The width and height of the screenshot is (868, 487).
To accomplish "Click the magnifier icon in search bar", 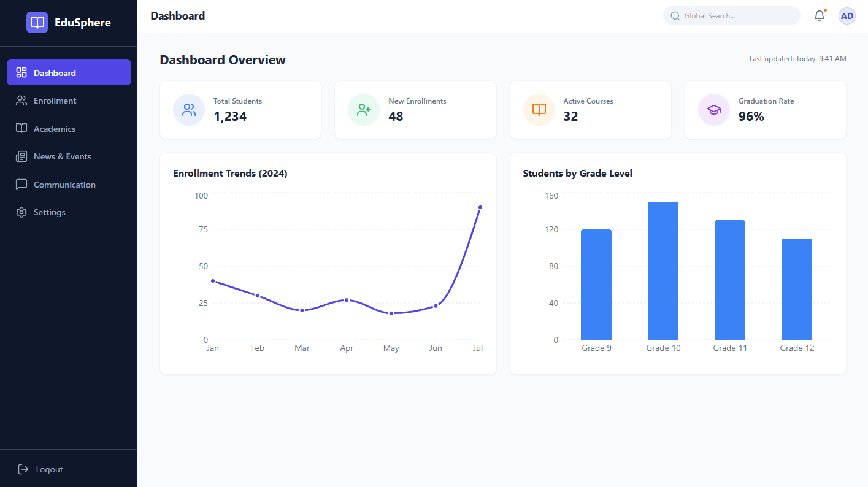I will click(x=675, y=16).
